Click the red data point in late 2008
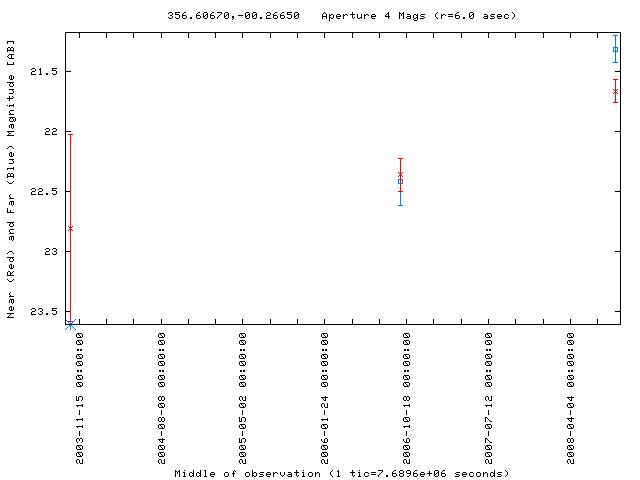 click(x=616, y=91)
